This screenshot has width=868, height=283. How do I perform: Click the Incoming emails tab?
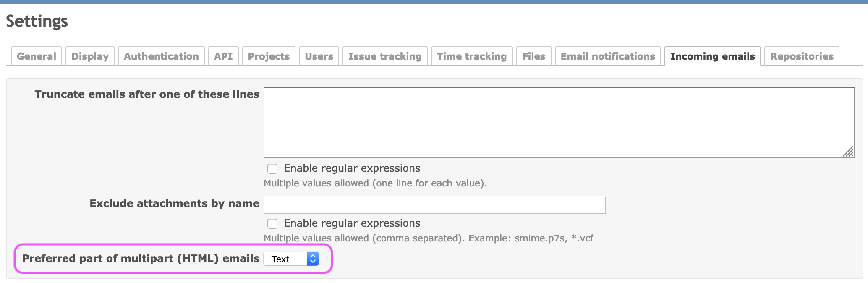tap(713, 56)
